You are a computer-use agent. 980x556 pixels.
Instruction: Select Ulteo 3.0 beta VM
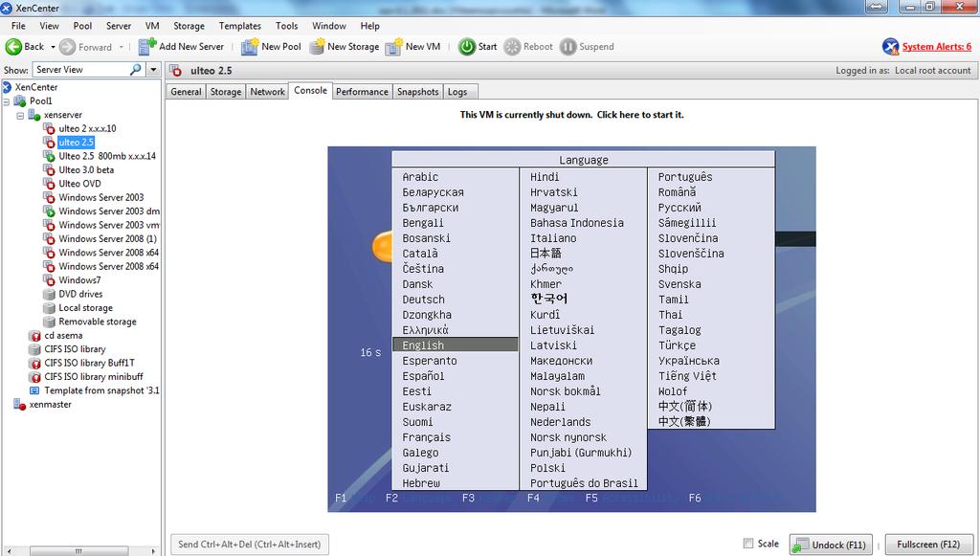point(86,170)
